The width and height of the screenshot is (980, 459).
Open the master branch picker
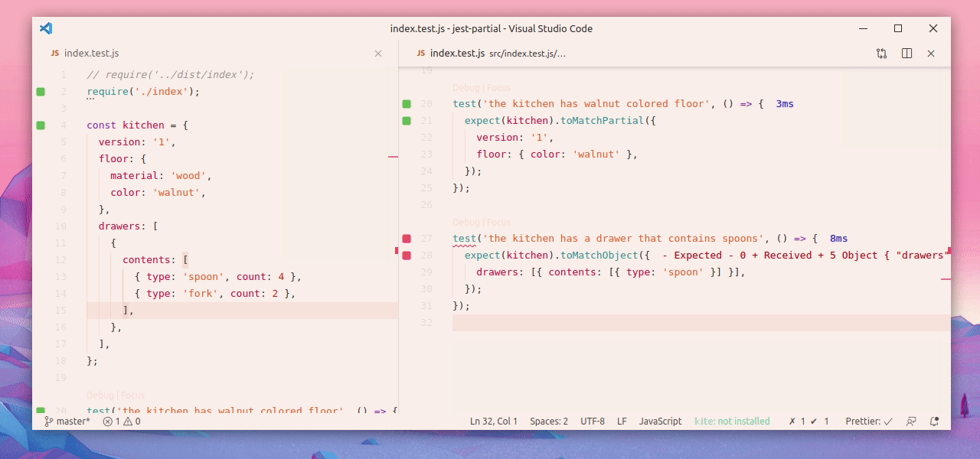pyautogui.click(x=67, y=421)
